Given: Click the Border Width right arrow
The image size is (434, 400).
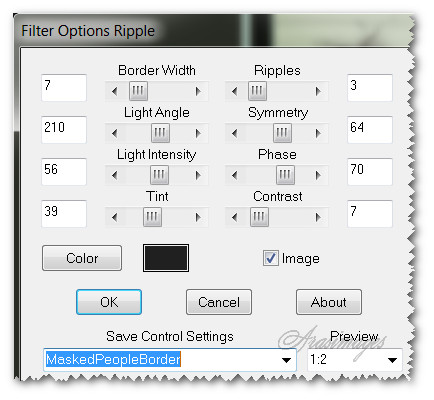Looking at the screenshot, I should point(198,91).
